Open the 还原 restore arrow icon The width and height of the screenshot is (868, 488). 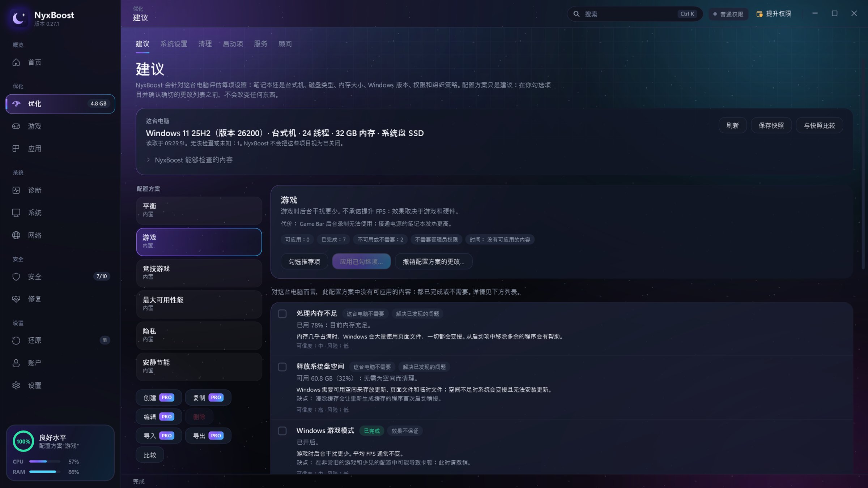point(16,340)
